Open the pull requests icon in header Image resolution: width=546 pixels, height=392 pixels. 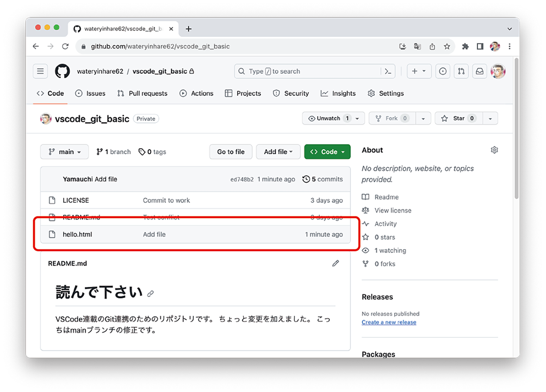coord(461,71)
